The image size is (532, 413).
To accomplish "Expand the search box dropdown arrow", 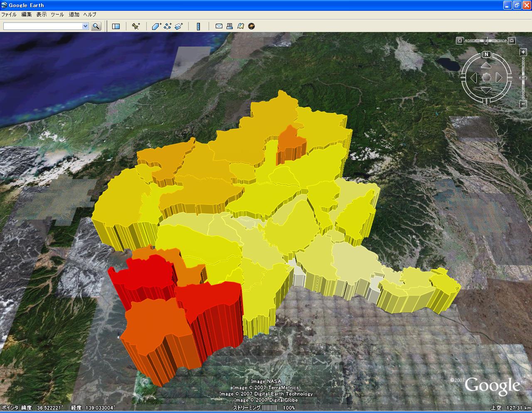I will pyautogui.click(x=85, y=26).
